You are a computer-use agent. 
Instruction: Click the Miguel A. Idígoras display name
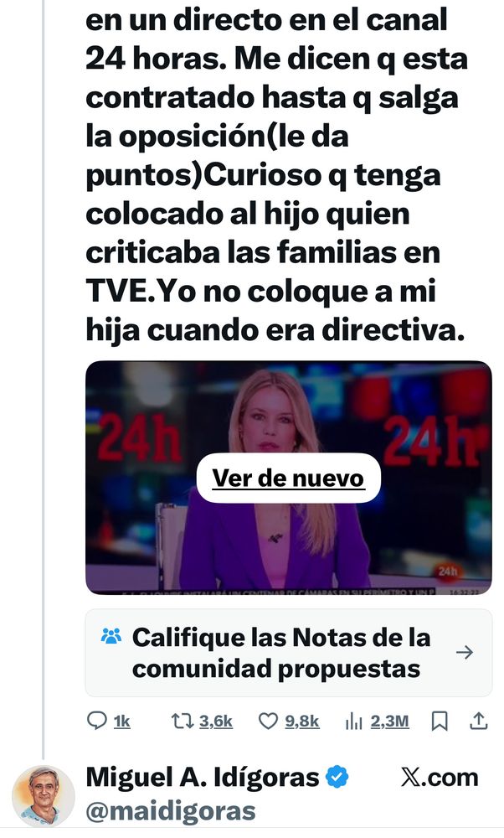[x=203, y=777]
